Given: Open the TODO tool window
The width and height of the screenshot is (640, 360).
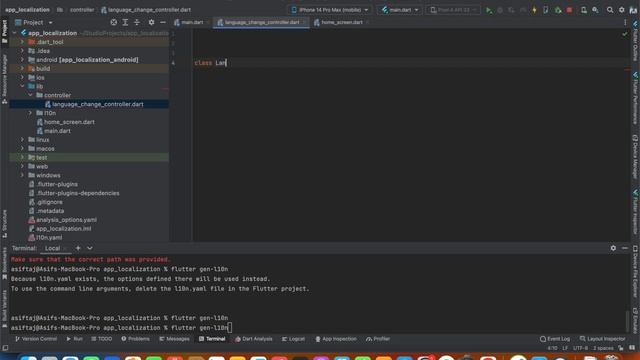Looking at the screenshot, I should [101, 339].
